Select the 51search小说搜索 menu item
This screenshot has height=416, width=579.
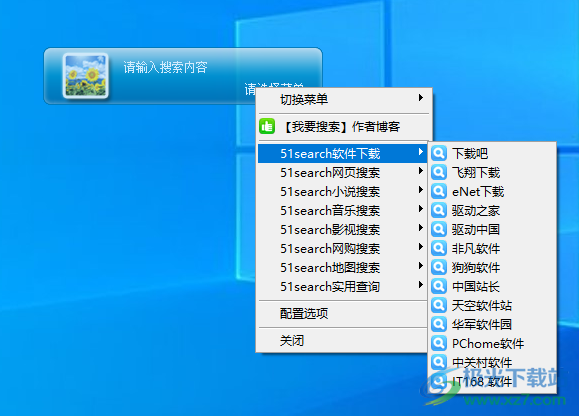(343, 192)
